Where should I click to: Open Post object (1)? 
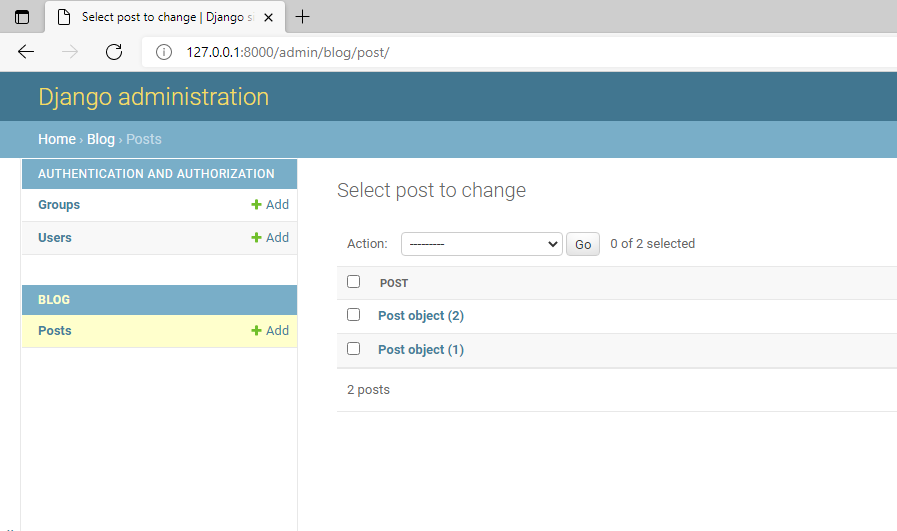click(x=421, y=350)
